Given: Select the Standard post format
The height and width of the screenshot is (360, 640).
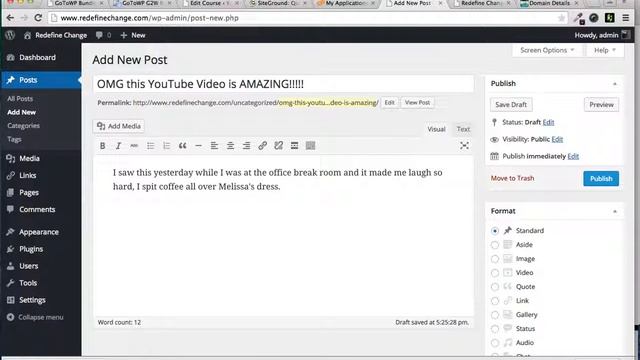Looking at the screenshot, I should pos(495,231).
